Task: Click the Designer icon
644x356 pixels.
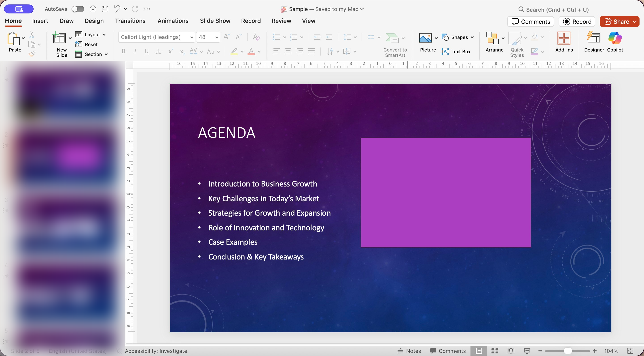Action: tap(594, 38)
